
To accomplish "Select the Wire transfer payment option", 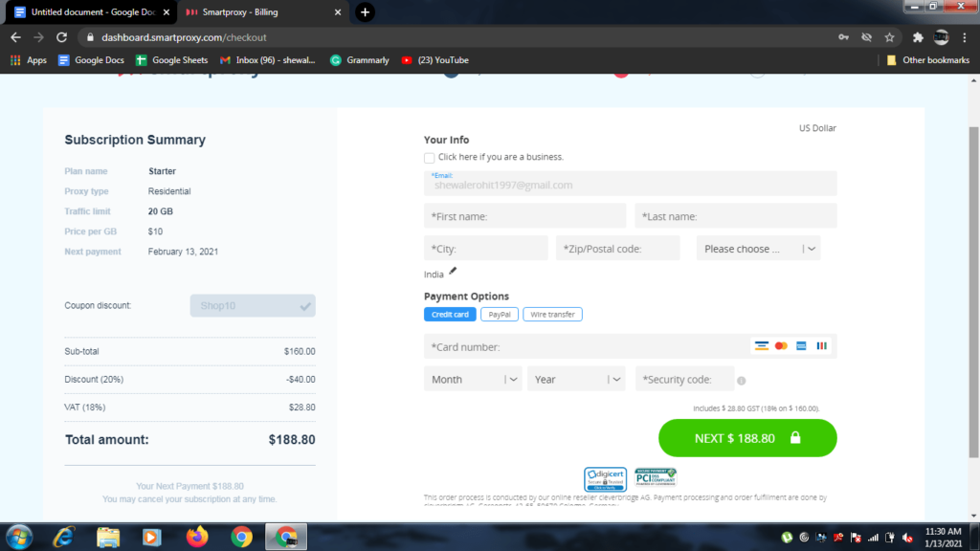I will [552, 314].
